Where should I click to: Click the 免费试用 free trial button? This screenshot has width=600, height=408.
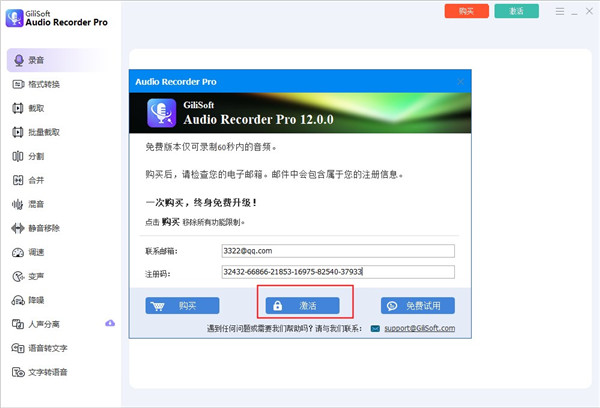(x=418, y=306)
